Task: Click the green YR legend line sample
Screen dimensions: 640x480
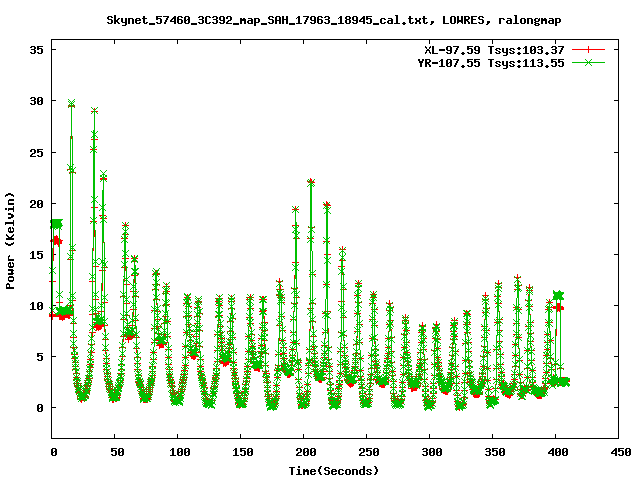Action: (588, 62)
